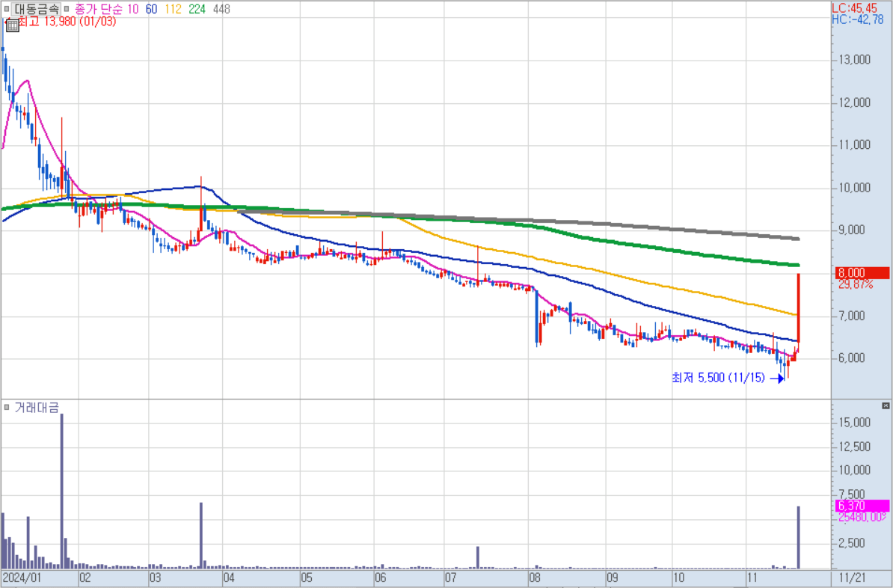The height and width of the screenshot is (588, 893).
Task: Click the magenta 6,370 volume value tag
Action: (x=863, y=506)
